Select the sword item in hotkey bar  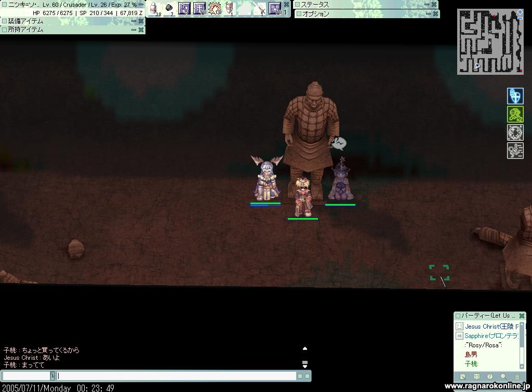click(260, 9)
